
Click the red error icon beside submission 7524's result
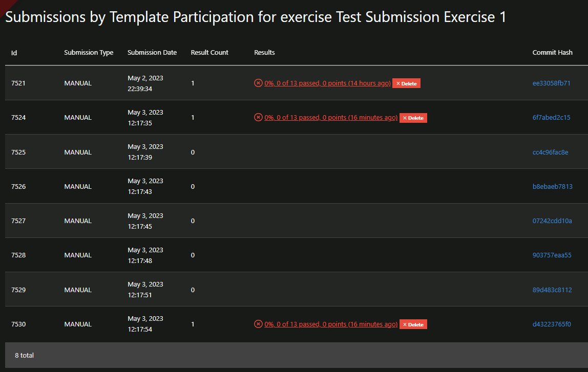(258, 117)
